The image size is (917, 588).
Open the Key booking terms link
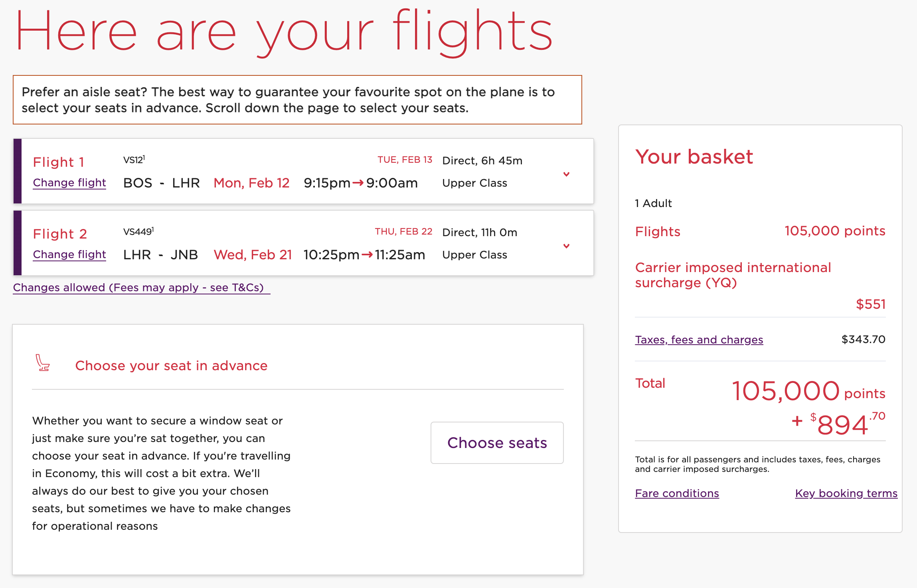pos(846,493)
